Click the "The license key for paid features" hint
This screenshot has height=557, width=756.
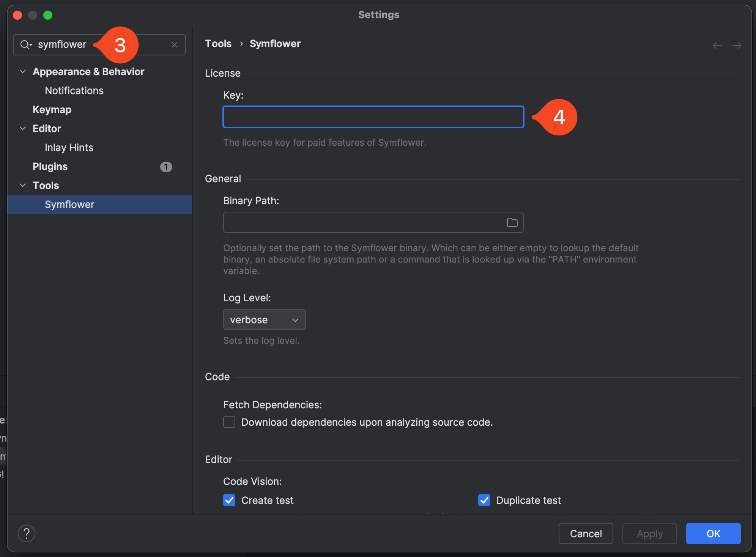325,142
